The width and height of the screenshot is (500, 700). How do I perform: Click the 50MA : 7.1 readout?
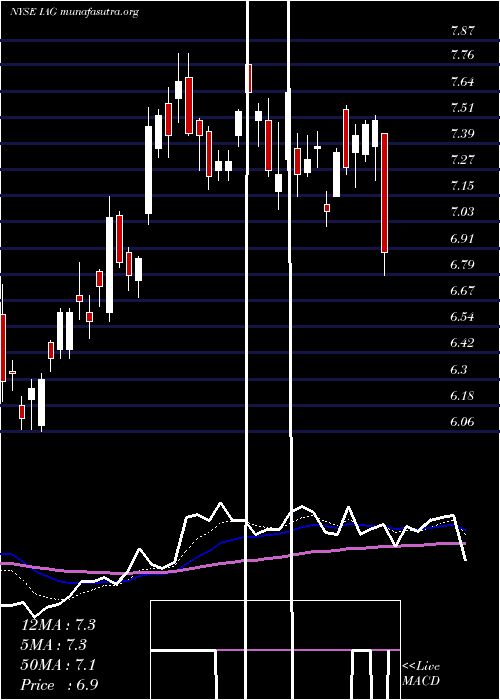point(58,665)
